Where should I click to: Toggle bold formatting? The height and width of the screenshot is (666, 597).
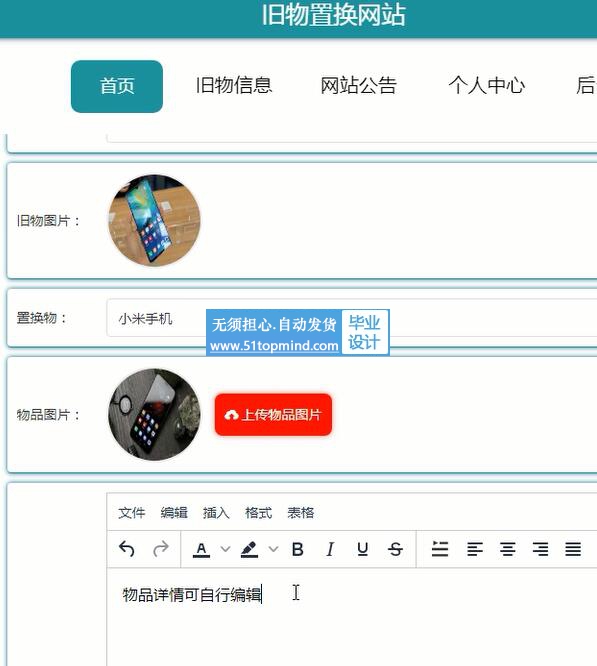(x=298, y=549)
